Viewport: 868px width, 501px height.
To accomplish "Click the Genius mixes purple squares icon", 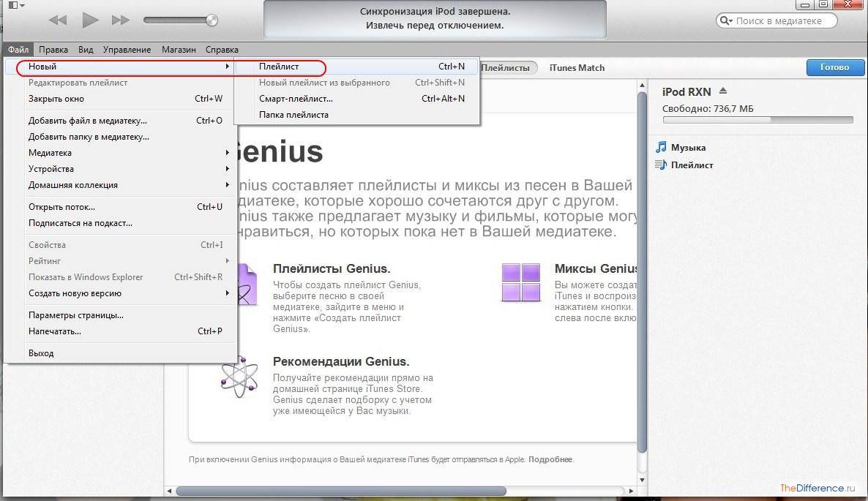I will [x=520, y=282].
